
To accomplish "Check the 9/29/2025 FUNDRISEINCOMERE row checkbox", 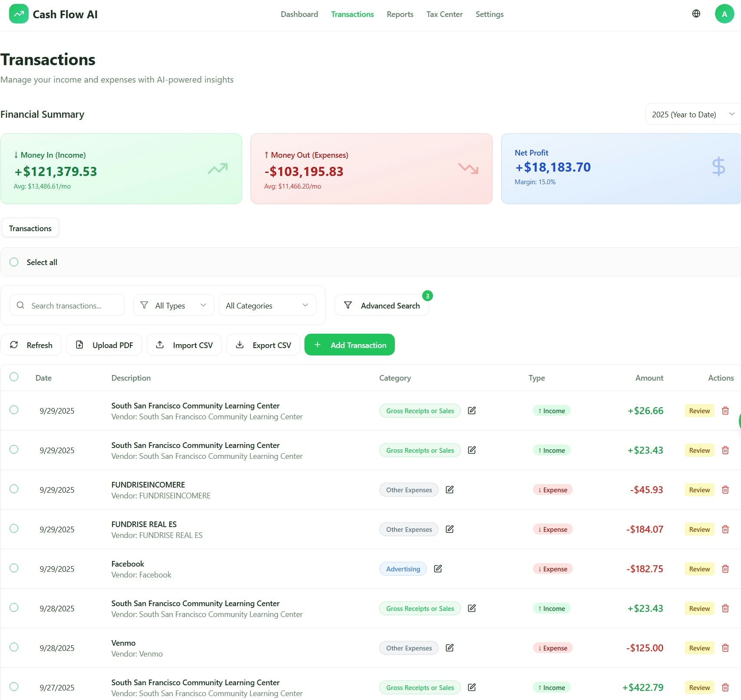I will pos(14,489).
